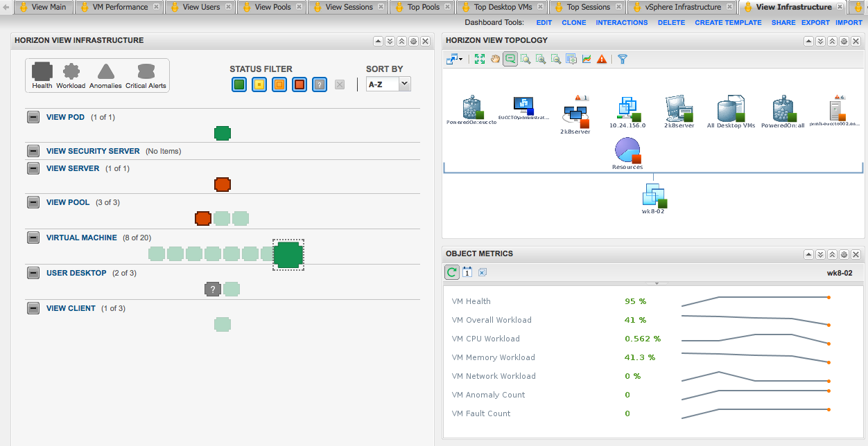The width and height of the screenshot is (868, 446).
Task: Click the EDIT dashboard tool link
Action: point(544,22)
